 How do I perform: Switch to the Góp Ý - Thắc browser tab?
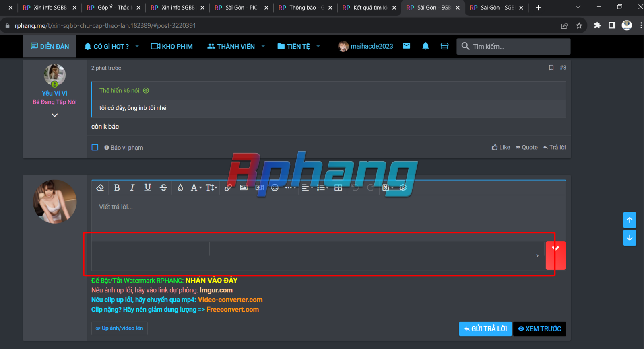[x=113, y=8]
